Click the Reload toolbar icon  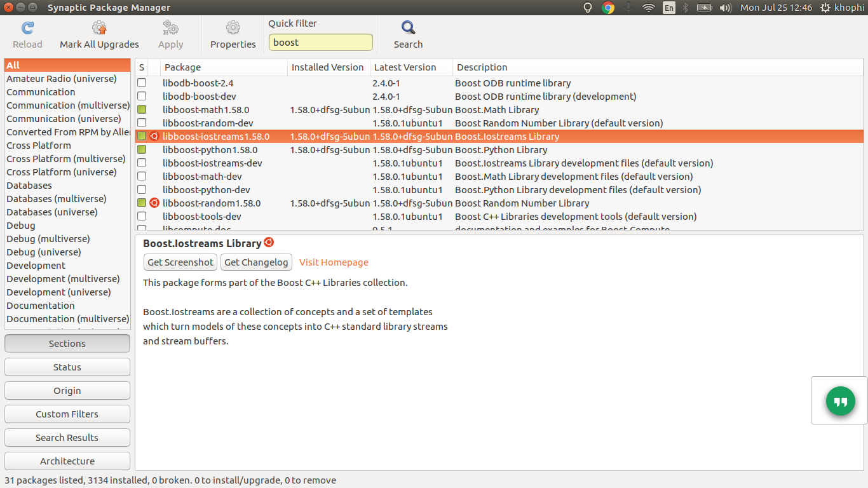coord(27,28)
